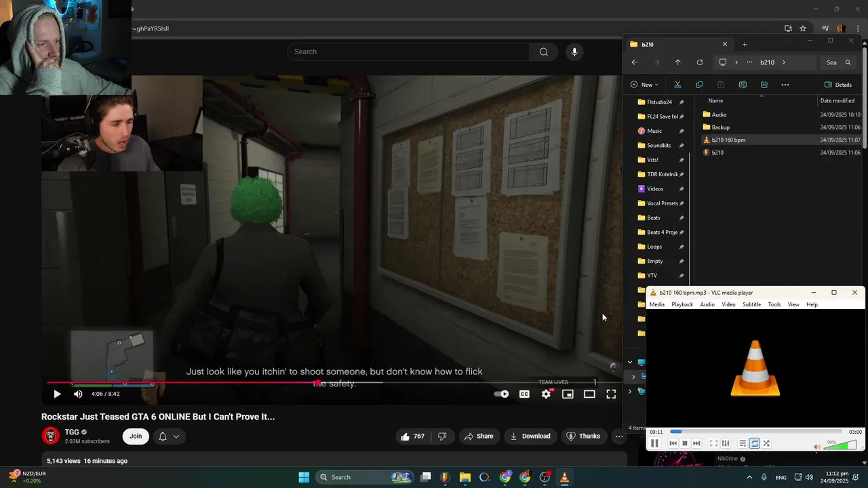Click the Explorer search box
Viewport: 868px width, 488px height.
pos(838,62)
